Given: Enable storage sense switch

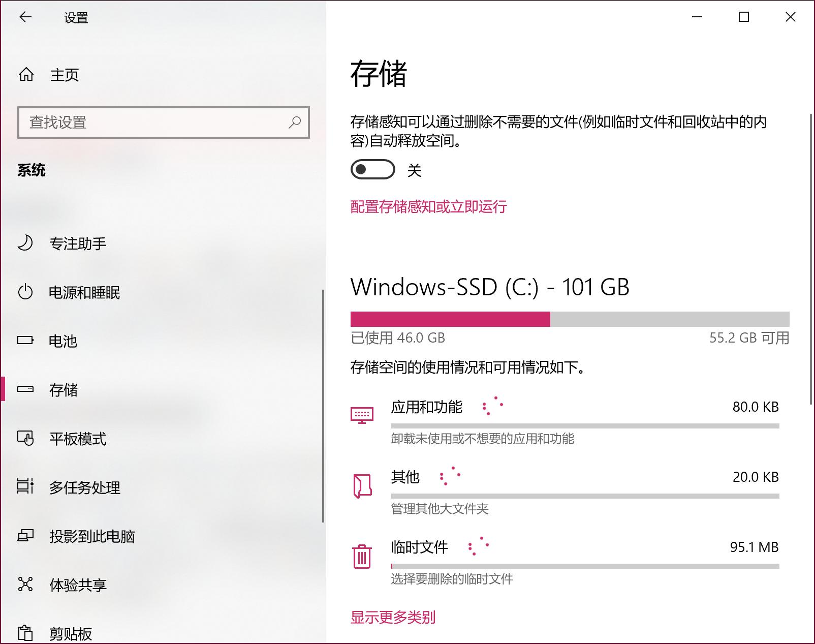Looking at the screenshot, I should pyautogui.click(x=373, y=170).
